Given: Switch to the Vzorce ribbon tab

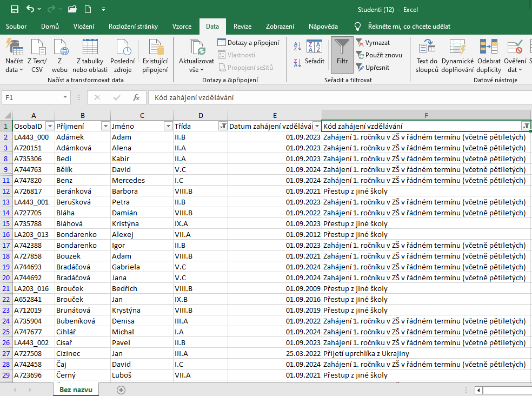Looking at the screenshot, I should [x=182, y=27].
